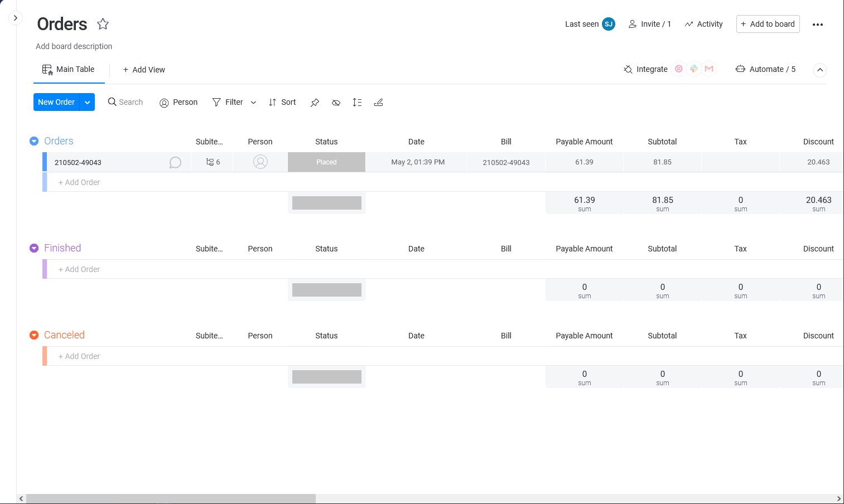Click the Date column header in Finished group
Viewport: 844px width, 504px height.
pos(416,249)
